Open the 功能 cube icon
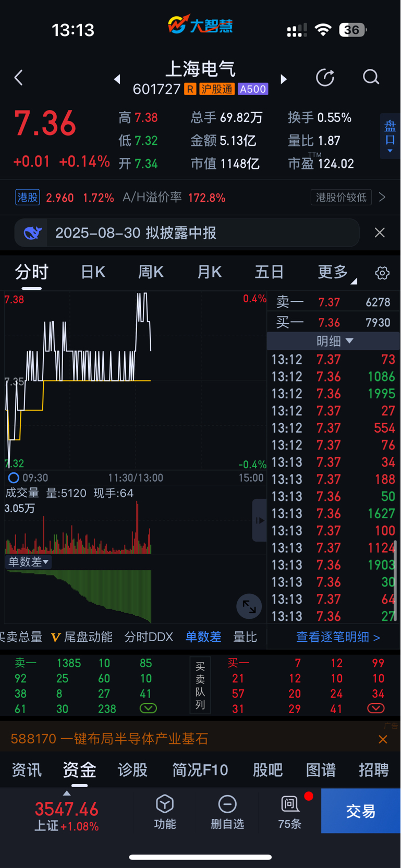The height and width of the screenshot is (868, 401). (165, 804)
